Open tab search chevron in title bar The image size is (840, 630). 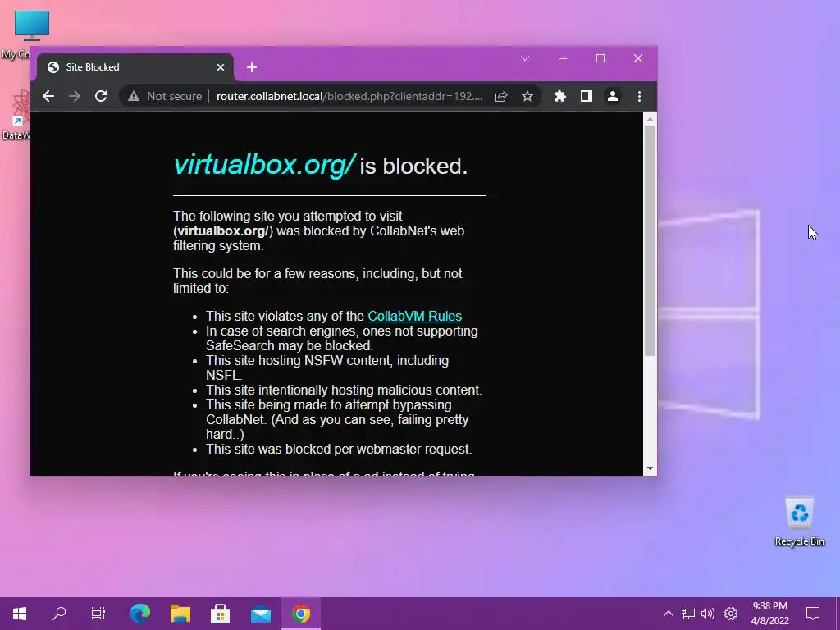click(x=525, y=58)
